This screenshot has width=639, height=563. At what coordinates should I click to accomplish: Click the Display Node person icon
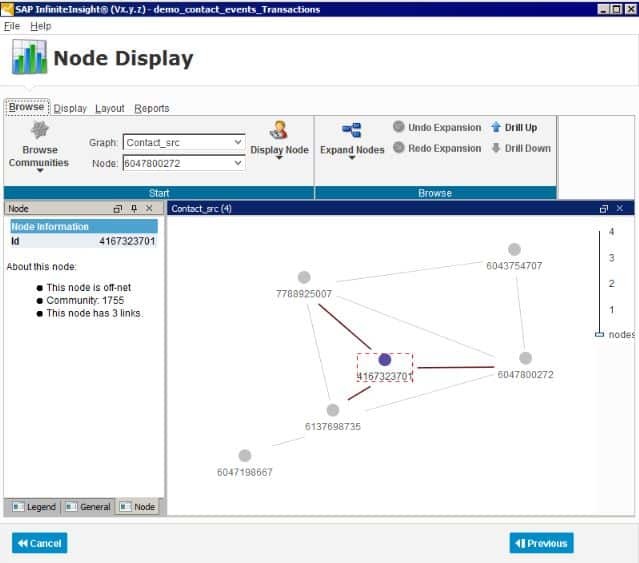(x=279, y=130)
